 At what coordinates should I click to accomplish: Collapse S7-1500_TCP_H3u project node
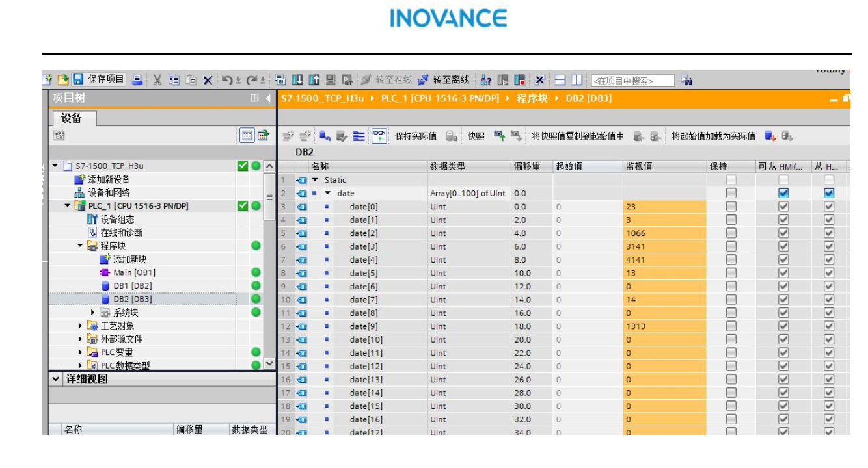pyautogui.click(x=55, y=166)
